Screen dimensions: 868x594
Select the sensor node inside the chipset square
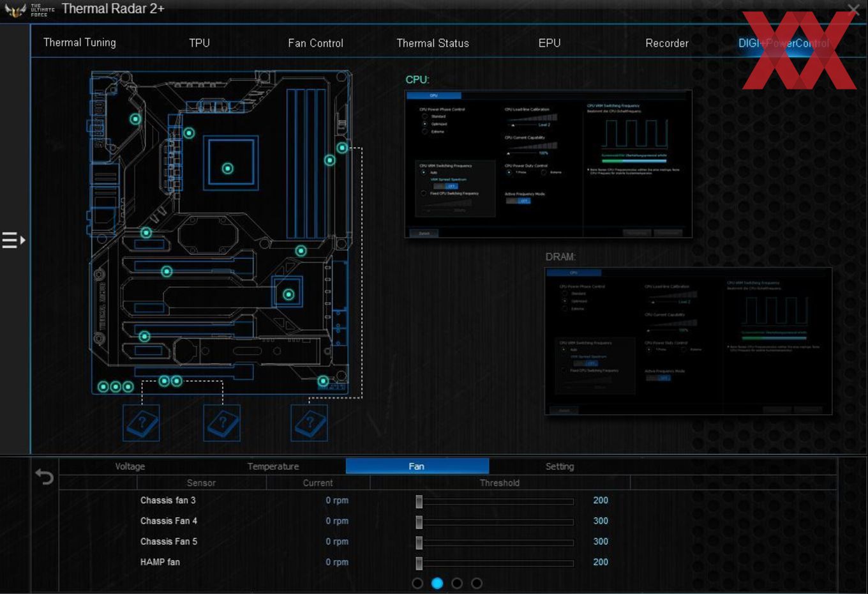pyautogui.click(x=288, y=294)
